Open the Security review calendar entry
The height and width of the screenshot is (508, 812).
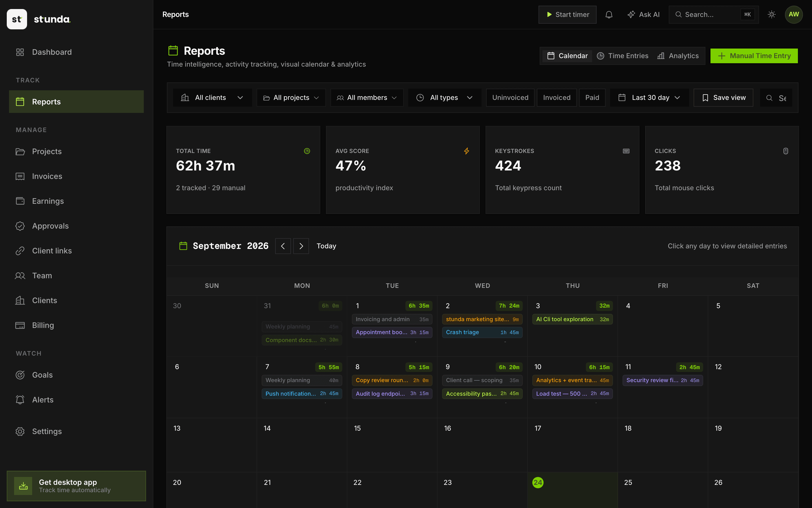point(663,380)
